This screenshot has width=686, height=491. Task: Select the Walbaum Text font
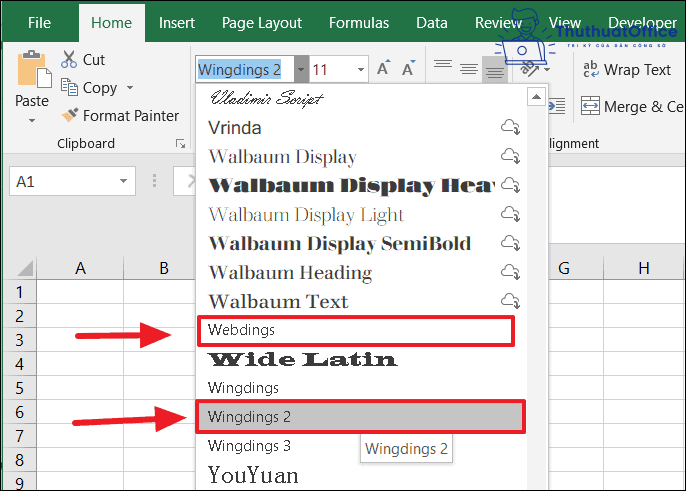pyautogui.click(x=361, y=301)
